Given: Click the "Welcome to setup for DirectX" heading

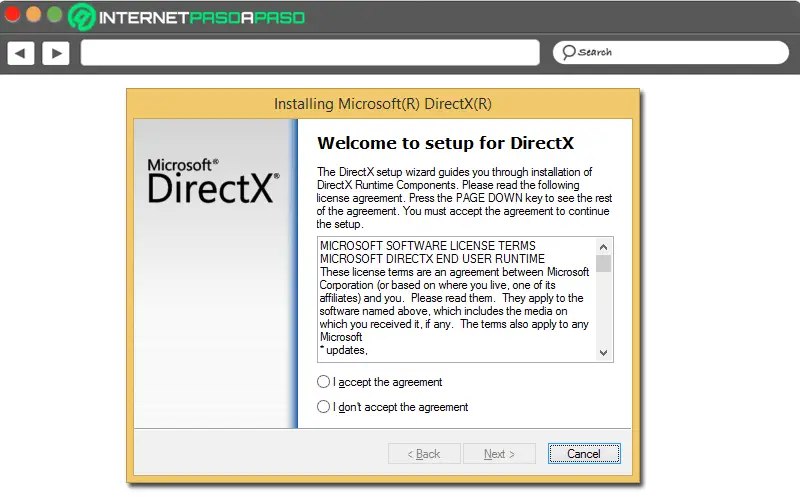Looking at the screenshot, I should (x=445, y=143).
